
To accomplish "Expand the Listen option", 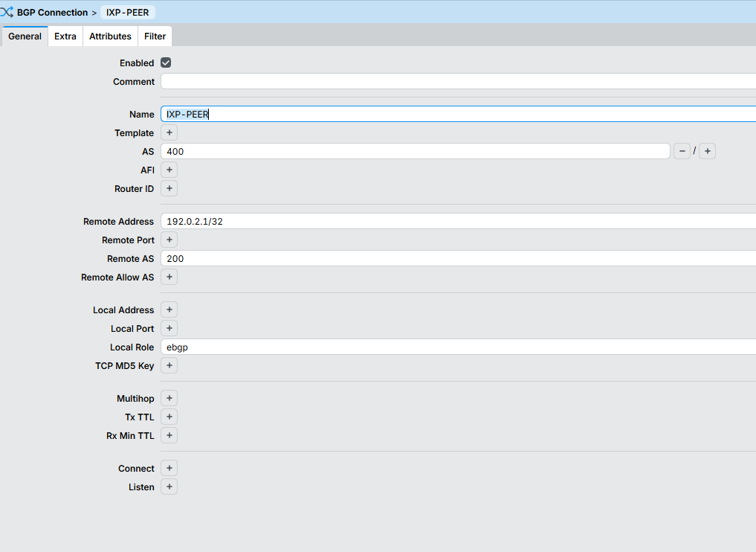I will click(169, 487).
